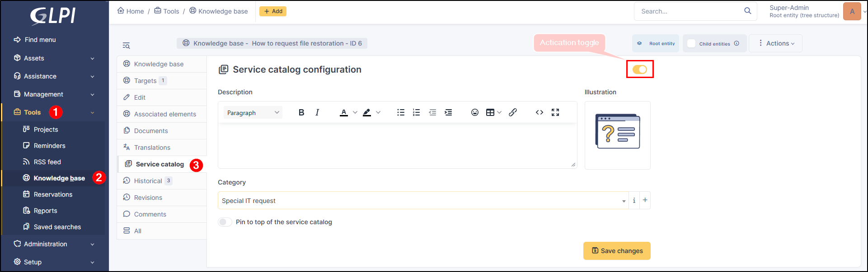Insert a bulleted list in editor
The width and height of the screenshot is (868, 272).
coord(400,113)
